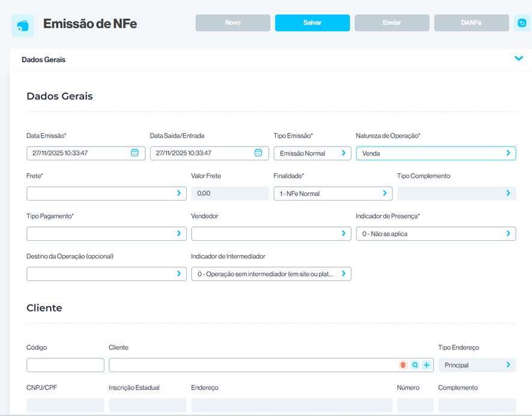The image size is (532, 416).
Task: Click the Novo button
Action: 232,23
